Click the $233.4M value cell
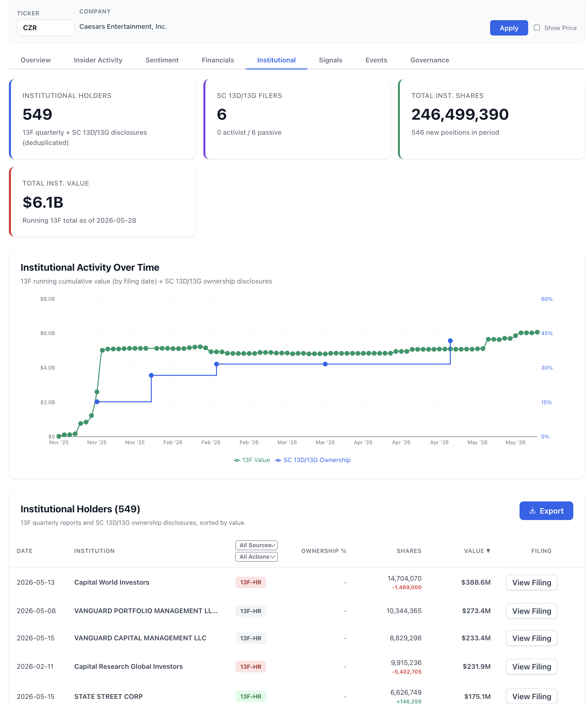The image size is (588, 704). pos(476,638)
